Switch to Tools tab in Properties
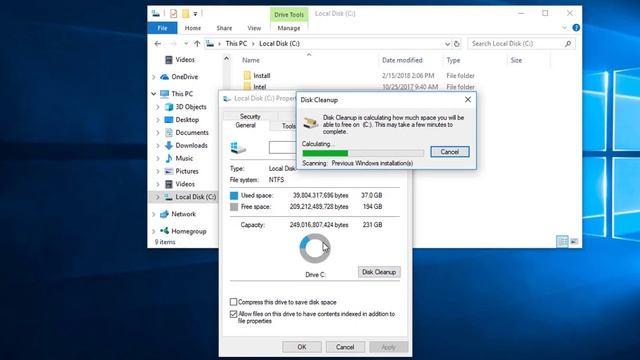Screen dimensions: 640x360 click(288, 126)
